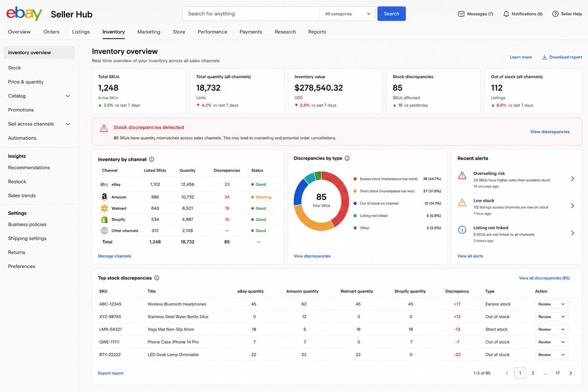Screen dimensions: 588x392
Task: Click the Notifications bell icon
Action: 506,14
